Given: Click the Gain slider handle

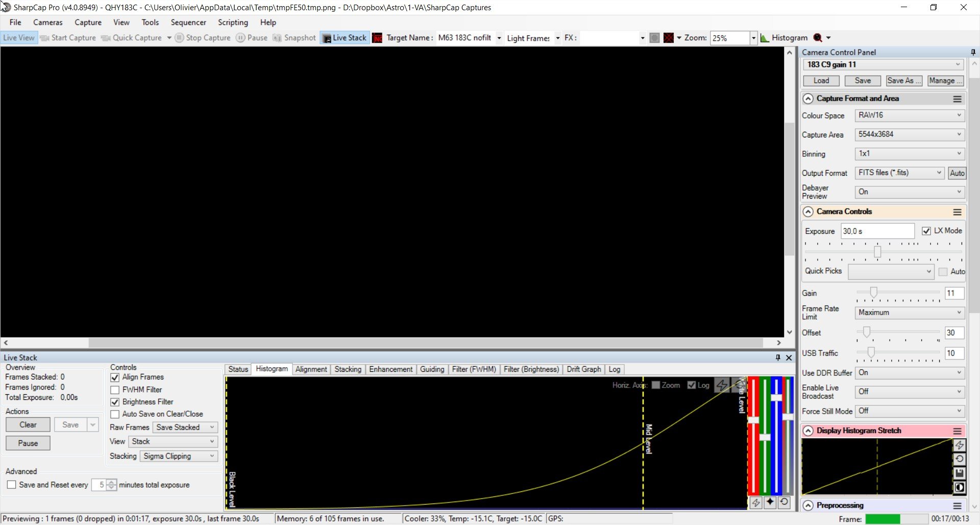Looking at the screenshot, I should 874,293.
